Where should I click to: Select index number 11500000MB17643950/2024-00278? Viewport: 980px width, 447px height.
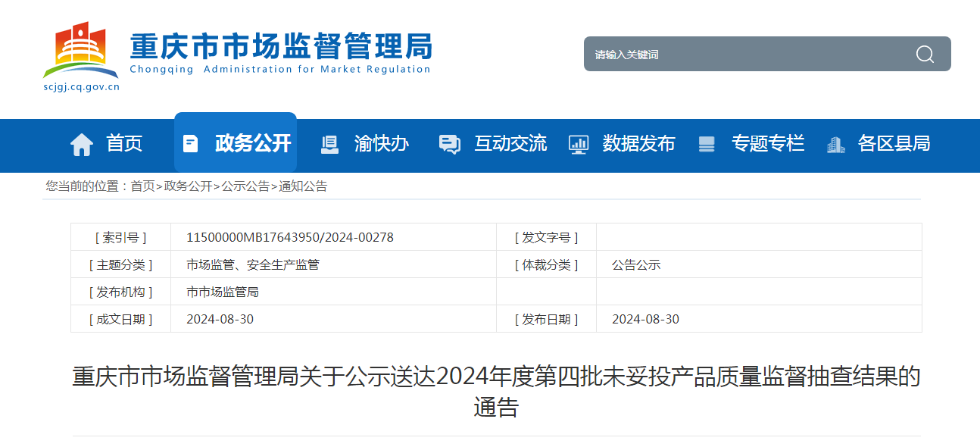(x=290, y=237)
